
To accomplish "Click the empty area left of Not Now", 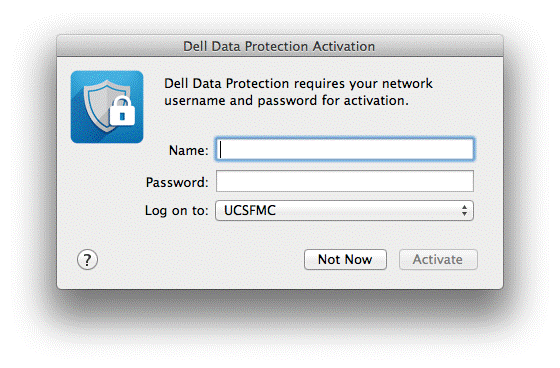I will (x=200, y=260).
